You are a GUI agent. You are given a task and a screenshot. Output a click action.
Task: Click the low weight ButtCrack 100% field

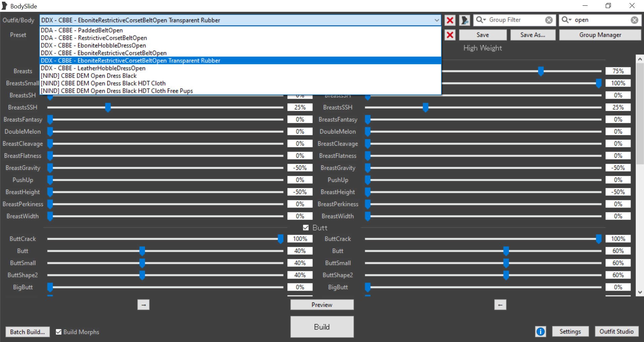[300, 239]
